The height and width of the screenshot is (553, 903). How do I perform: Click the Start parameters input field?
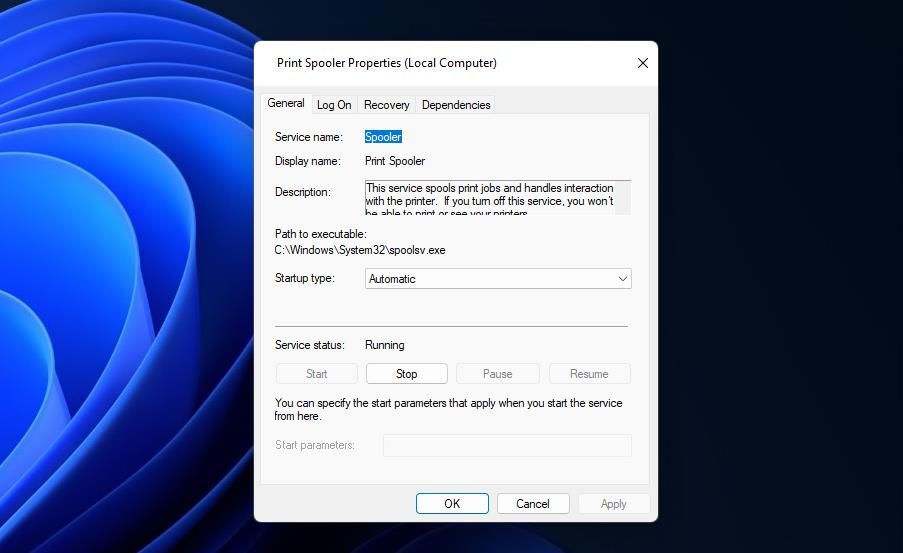(507, 445)
